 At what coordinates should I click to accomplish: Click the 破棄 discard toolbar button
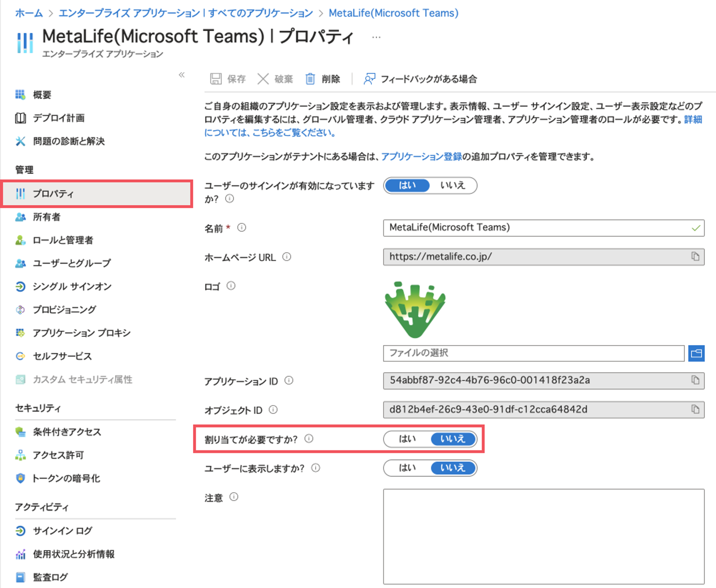275,79
